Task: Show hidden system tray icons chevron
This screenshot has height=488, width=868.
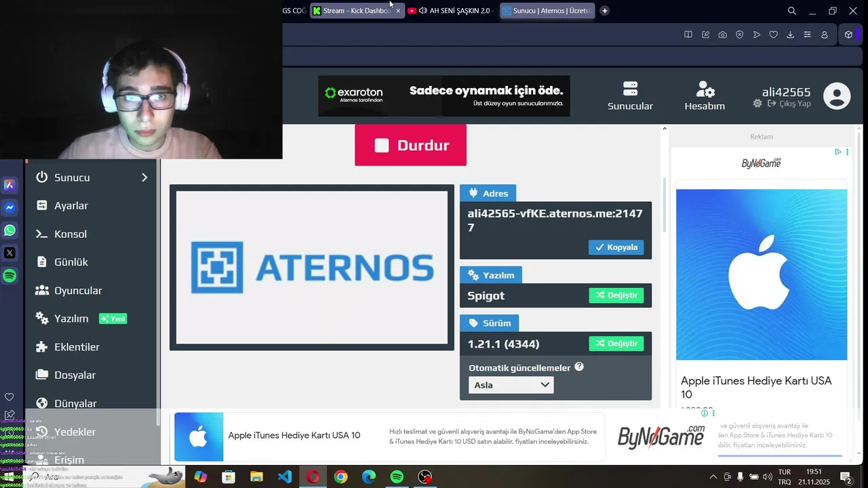Action: [x=713, y=477]
